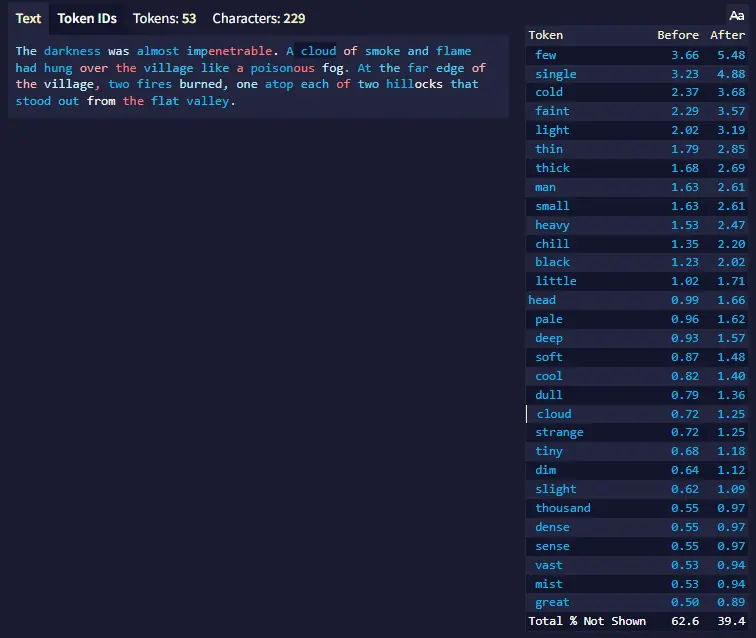Viewport: 756px width, 638px height.
Task: Switch to the Token IDs tab
Action: click(x=87, y=18)
